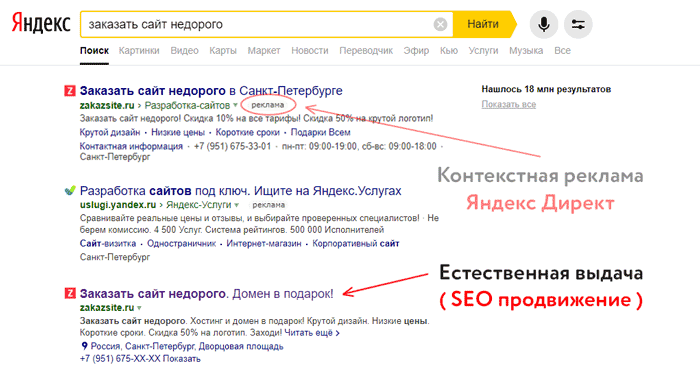Open the Крутой дизайн sitelink
This screenshot has width=700, height=386.
click(110, 133)
